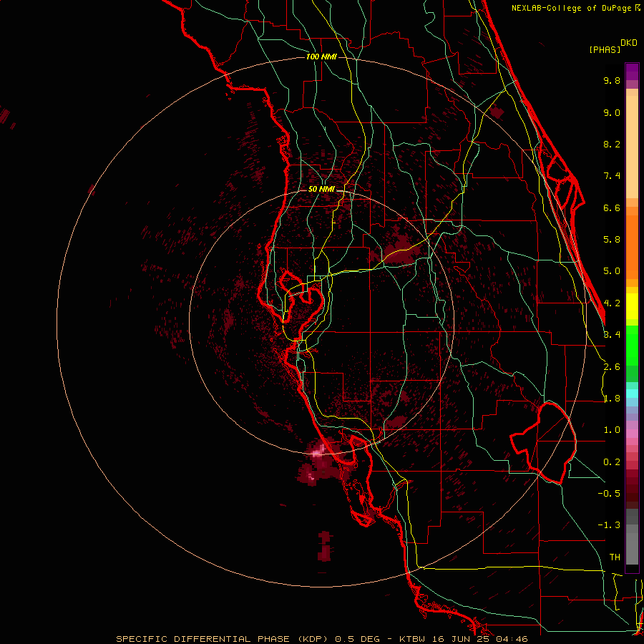Screen dimensions: 644x644
Task: Click the 5.0 legend value
Action: point(612,271)
